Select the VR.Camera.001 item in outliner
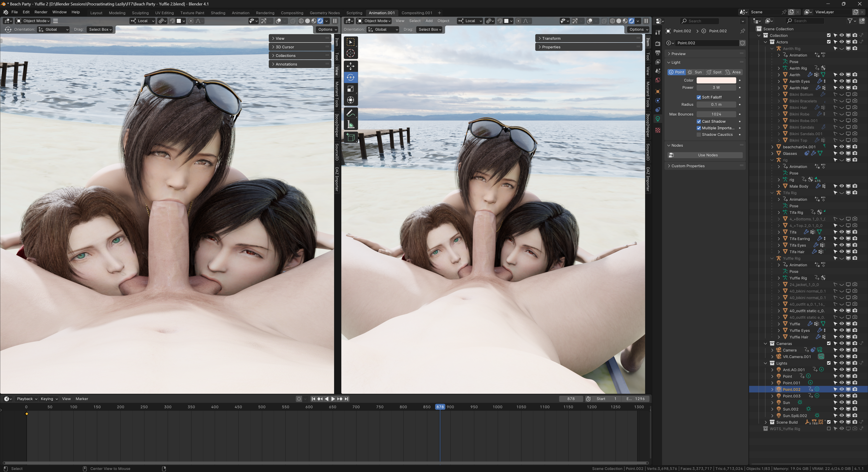The width and height of the screenshot is (868, 472). 797,357
